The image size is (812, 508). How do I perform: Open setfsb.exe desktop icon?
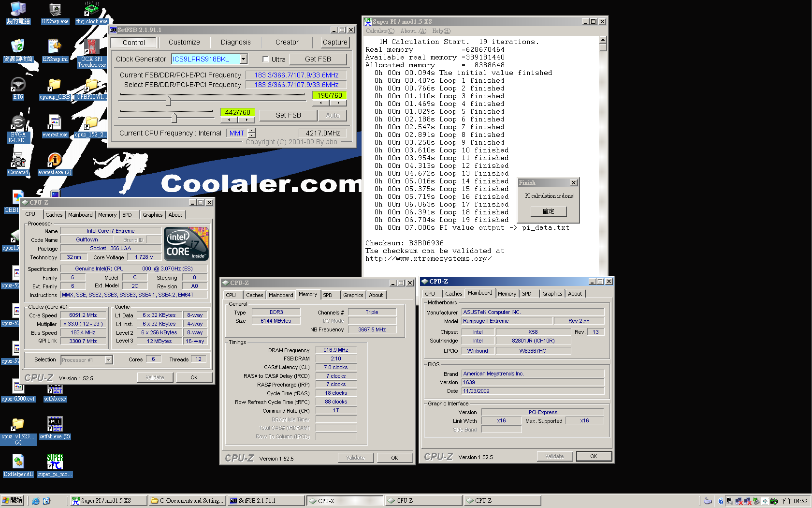pyautogui.click(x=55, y=393)
